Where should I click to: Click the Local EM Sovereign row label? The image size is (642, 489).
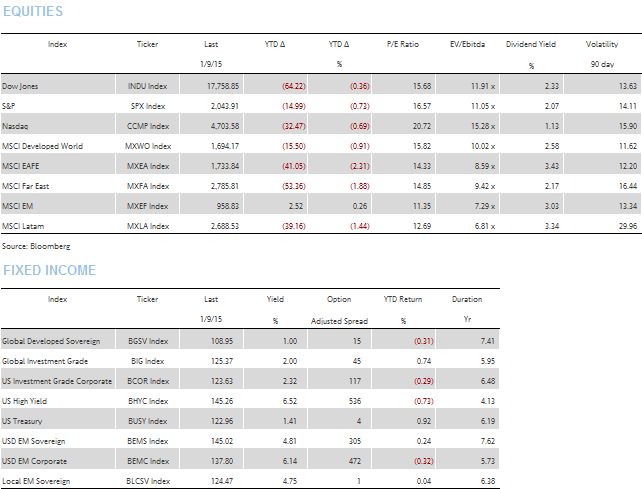click(x=36, y=481)
